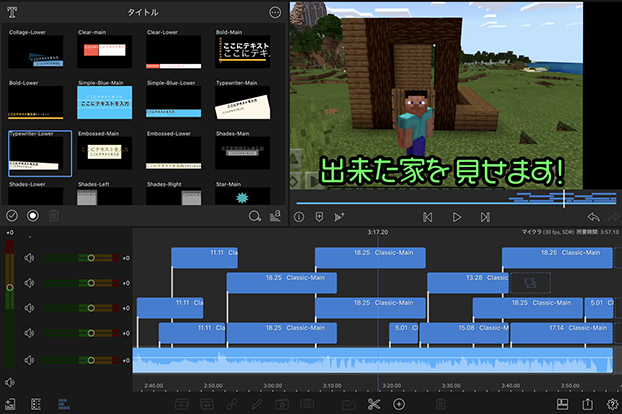Open the clip editor pencil icon
Screen dimensions: 622x414
[x=257, y=404]
